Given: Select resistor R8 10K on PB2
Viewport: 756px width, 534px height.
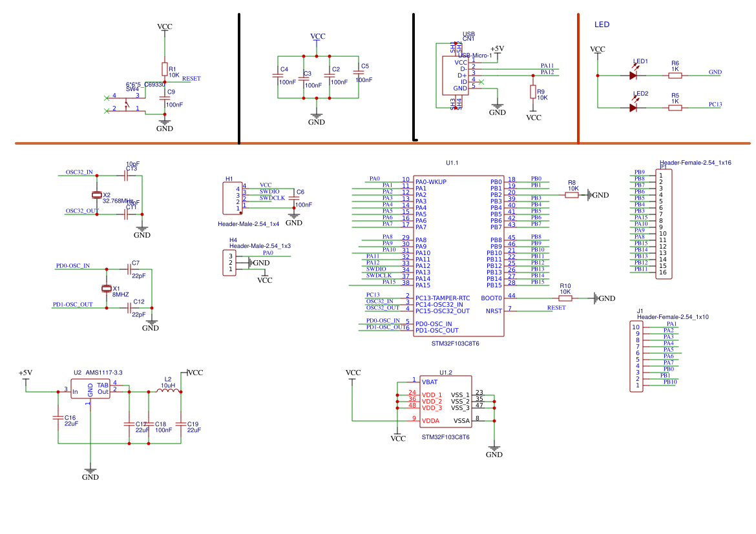Looking at the screenshot, I should pyautogui.click(x=572, y=195).
